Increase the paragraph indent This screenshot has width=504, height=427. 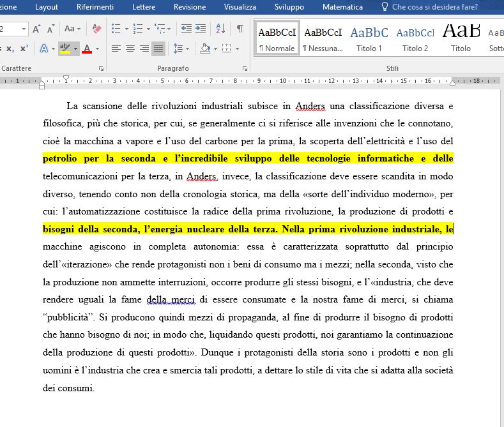201,29
